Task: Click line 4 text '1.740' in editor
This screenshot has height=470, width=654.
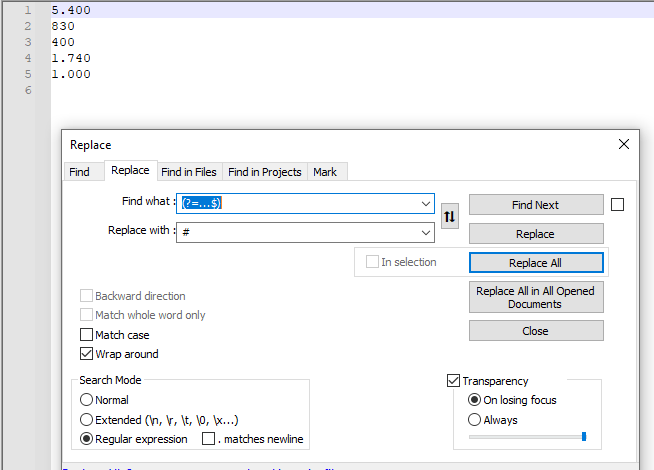Action: point(71,58)
